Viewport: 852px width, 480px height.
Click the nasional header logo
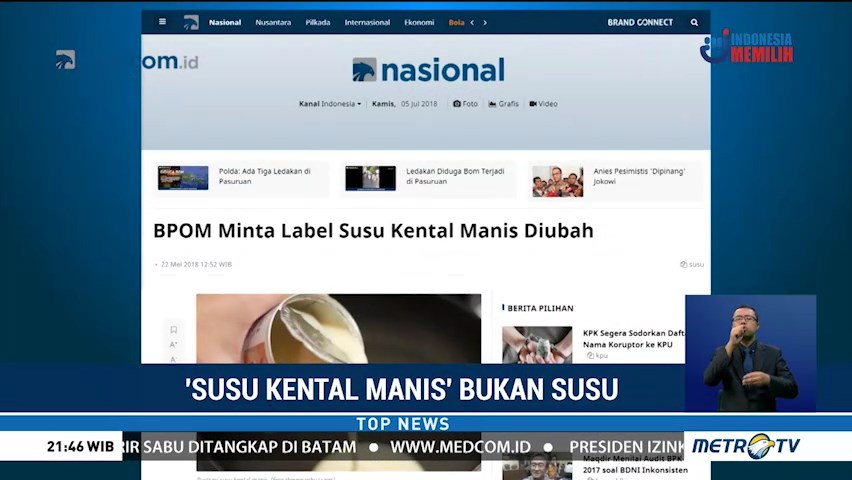pos(428,70)
